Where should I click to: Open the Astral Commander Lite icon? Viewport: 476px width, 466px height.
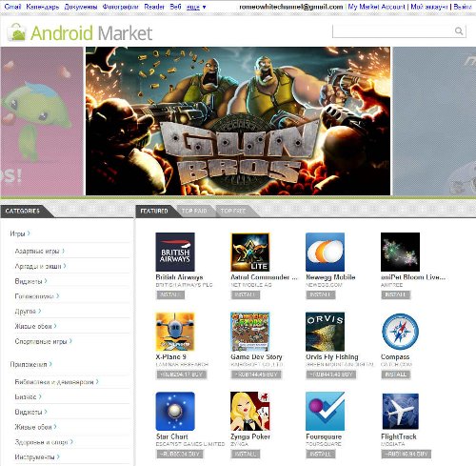coord(250,252)
